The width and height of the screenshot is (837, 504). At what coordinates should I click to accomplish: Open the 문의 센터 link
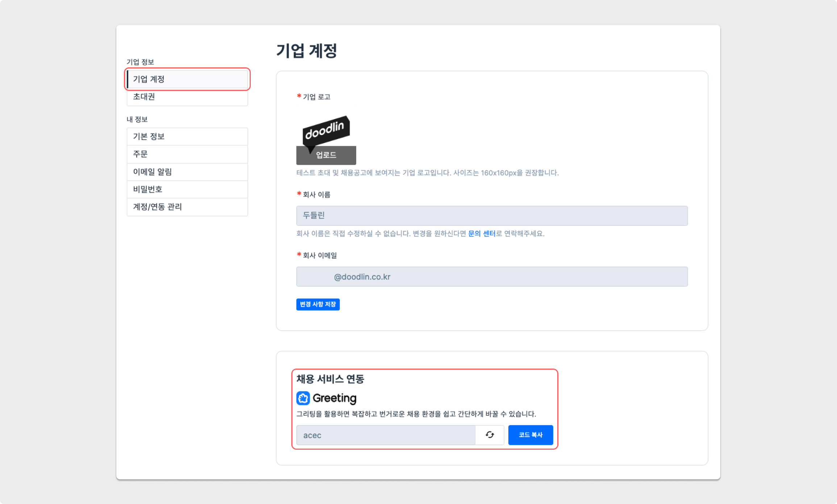point(482,234)
